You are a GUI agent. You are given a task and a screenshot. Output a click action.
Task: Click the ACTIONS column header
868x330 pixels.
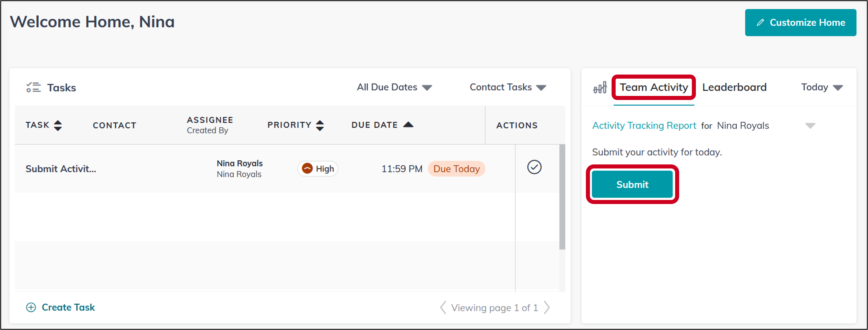tap(517, 125)
